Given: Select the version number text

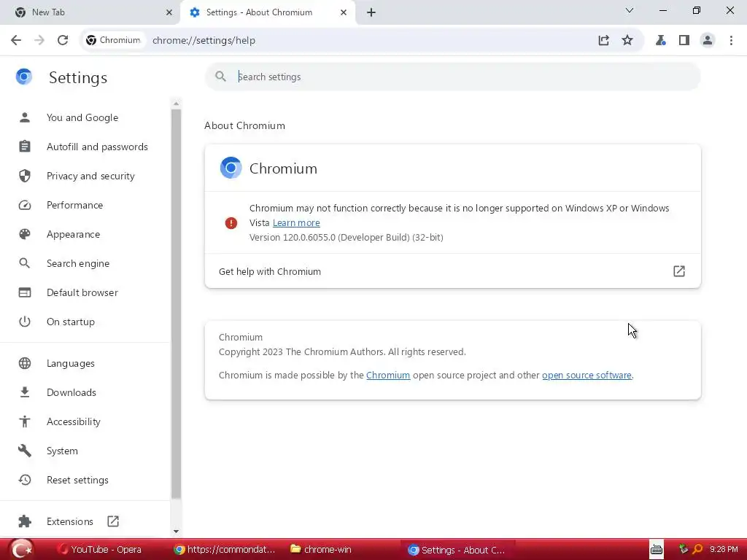Looking at the screenshot, I should click(x=347, y=237).
